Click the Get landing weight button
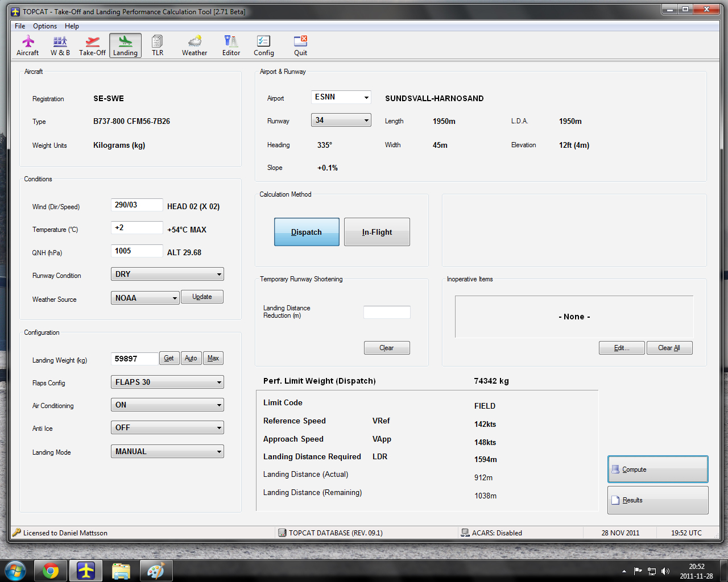 click(x=169, y=358)
